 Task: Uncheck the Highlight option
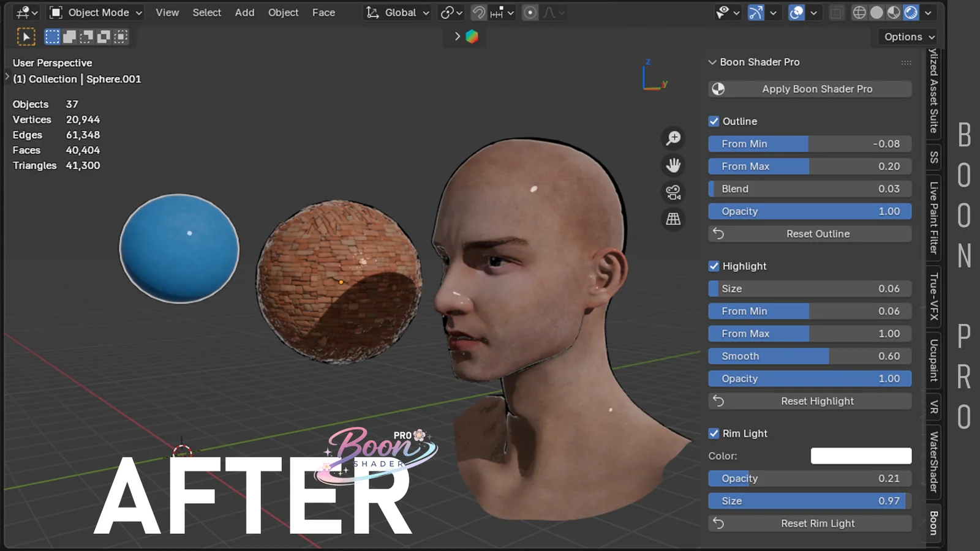click(x=714, y=266)
